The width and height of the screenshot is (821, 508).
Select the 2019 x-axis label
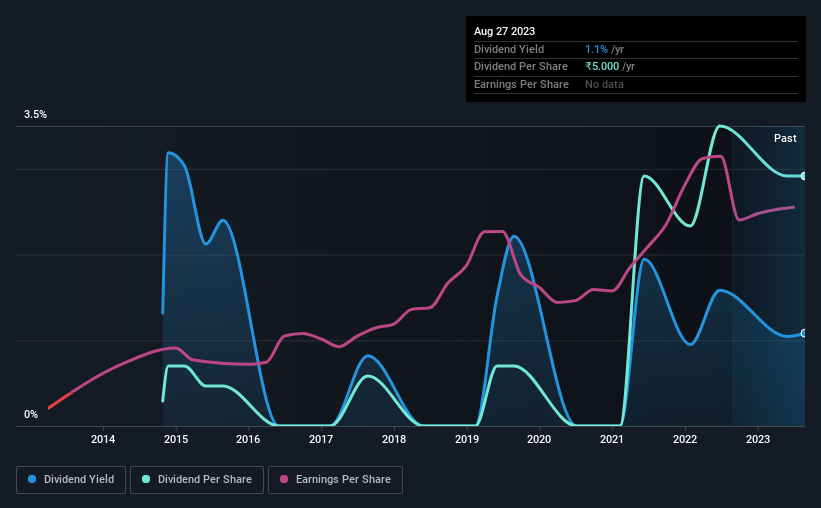click(x=467, y=439)
